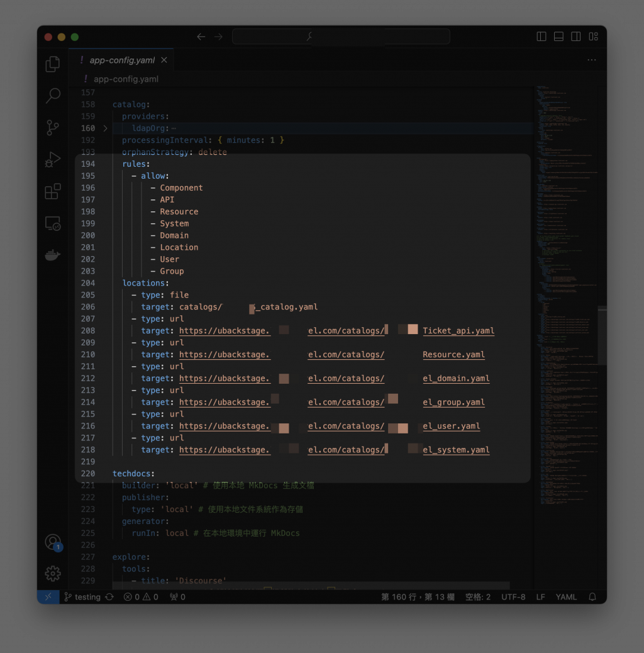This screenshot has width=644, height=653.
Task: Open the editor more actions ellipsis
Action: (592, 60)
